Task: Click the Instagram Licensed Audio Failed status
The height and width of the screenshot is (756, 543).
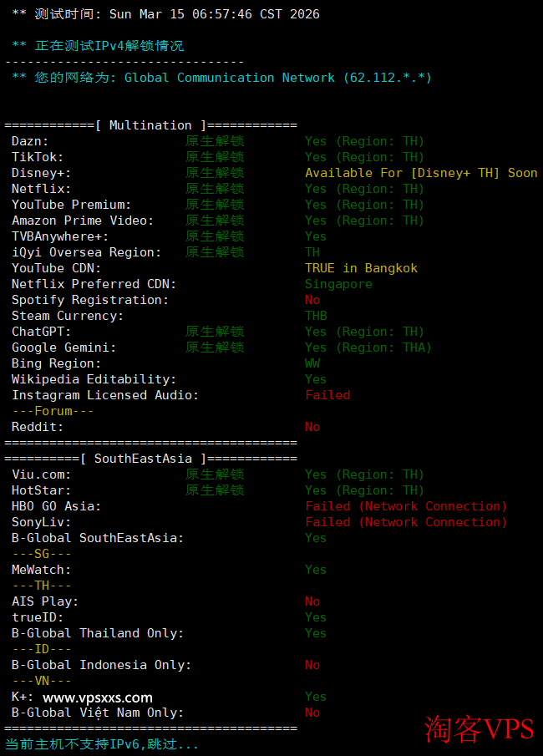Action: (x=327, y=395)
